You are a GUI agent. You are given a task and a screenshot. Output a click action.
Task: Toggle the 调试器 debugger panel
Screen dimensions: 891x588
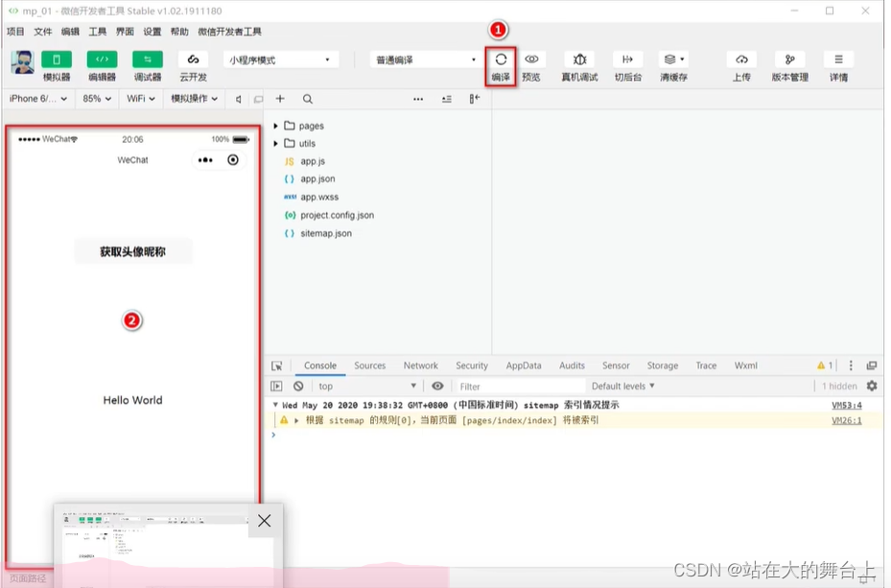pyautogui.click(x=147, y=59)
